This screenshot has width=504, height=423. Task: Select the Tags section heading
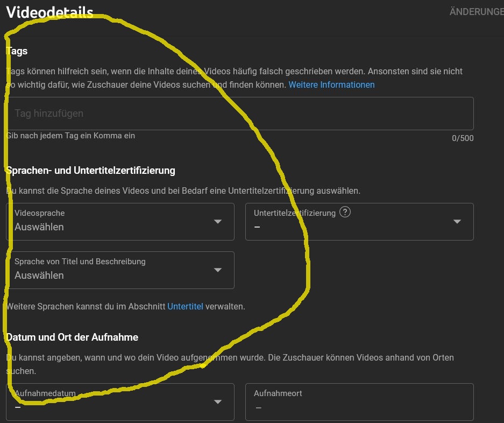pos(17,51)
